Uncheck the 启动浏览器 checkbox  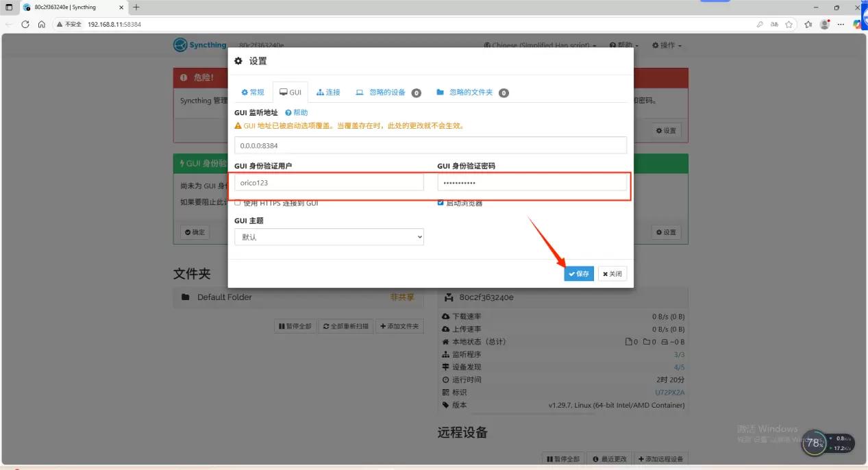click(441, 203)
